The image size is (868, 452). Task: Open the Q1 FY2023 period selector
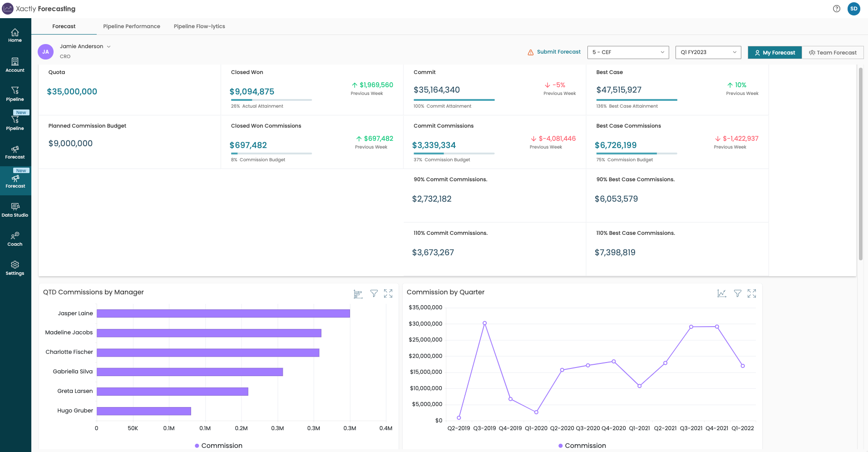pyautogui.click(x=708, y=52)
